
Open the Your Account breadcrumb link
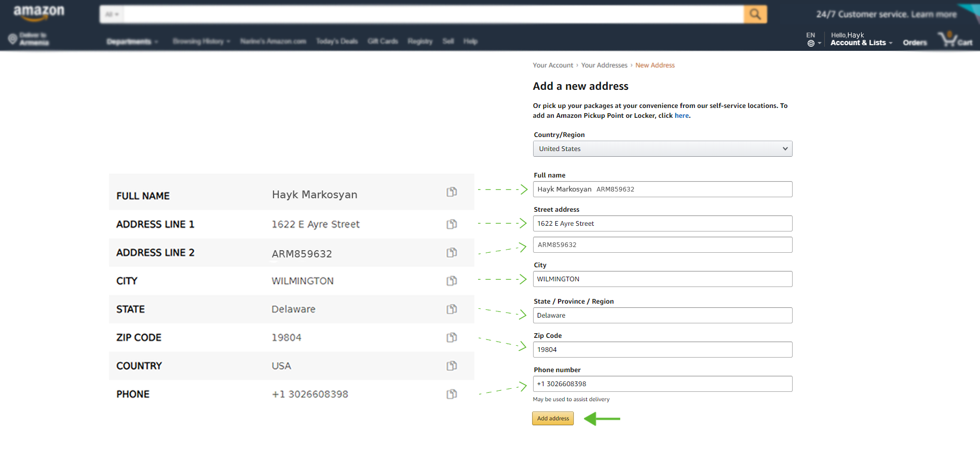pyautogui.click(x=553, y=65)
